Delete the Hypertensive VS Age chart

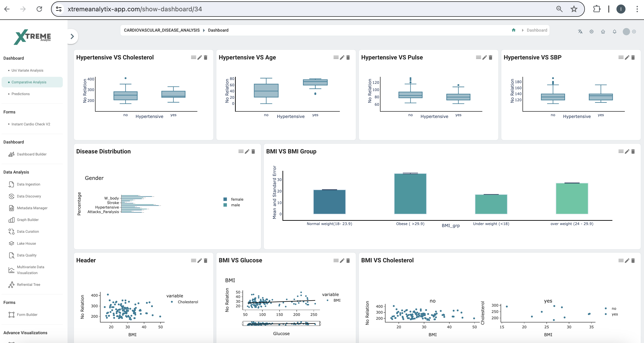348,58
